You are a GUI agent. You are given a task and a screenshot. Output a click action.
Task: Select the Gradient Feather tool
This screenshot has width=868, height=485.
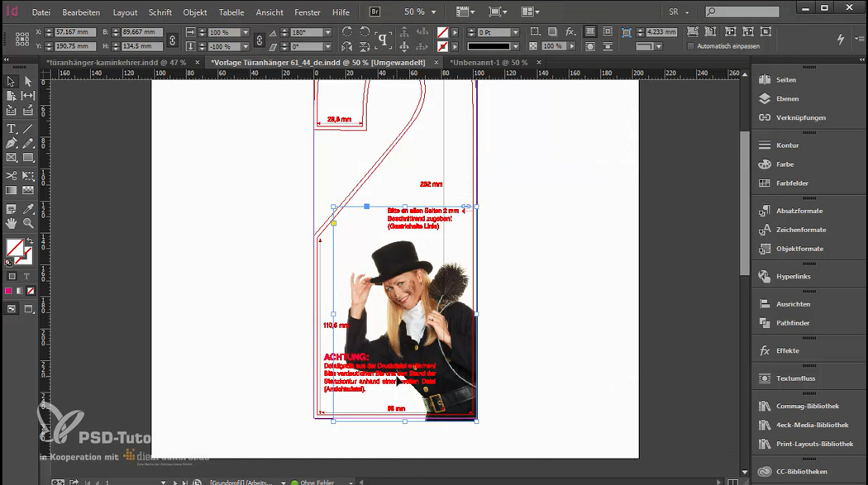coord(27,190)
